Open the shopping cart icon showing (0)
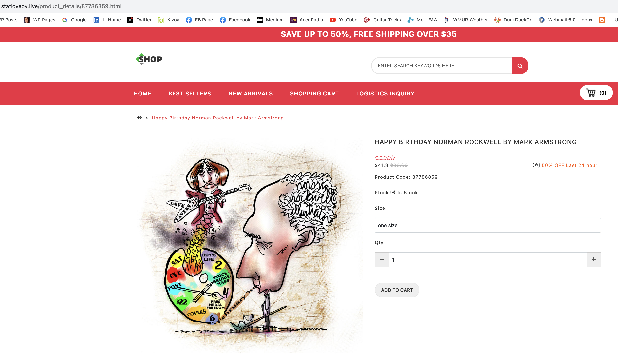Image resolution: width=618 pixels, height=364 pixels. [596, 93]
